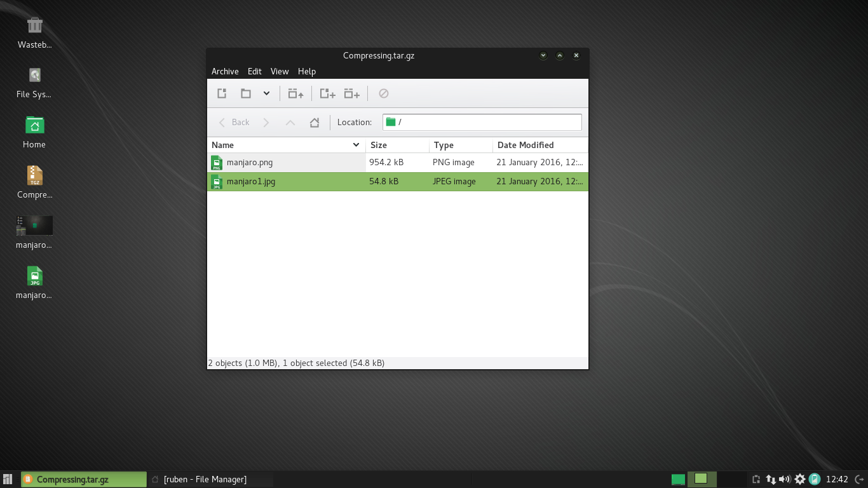Click the open archive toolbar icon
The width and height of the screenshot is (868, 488).
[x=245, y=93]
